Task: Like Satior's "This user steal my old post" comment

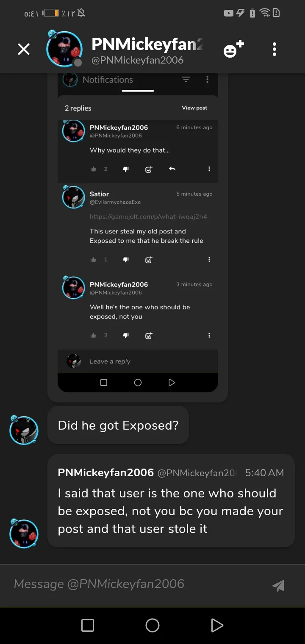Action: [93, 259]
